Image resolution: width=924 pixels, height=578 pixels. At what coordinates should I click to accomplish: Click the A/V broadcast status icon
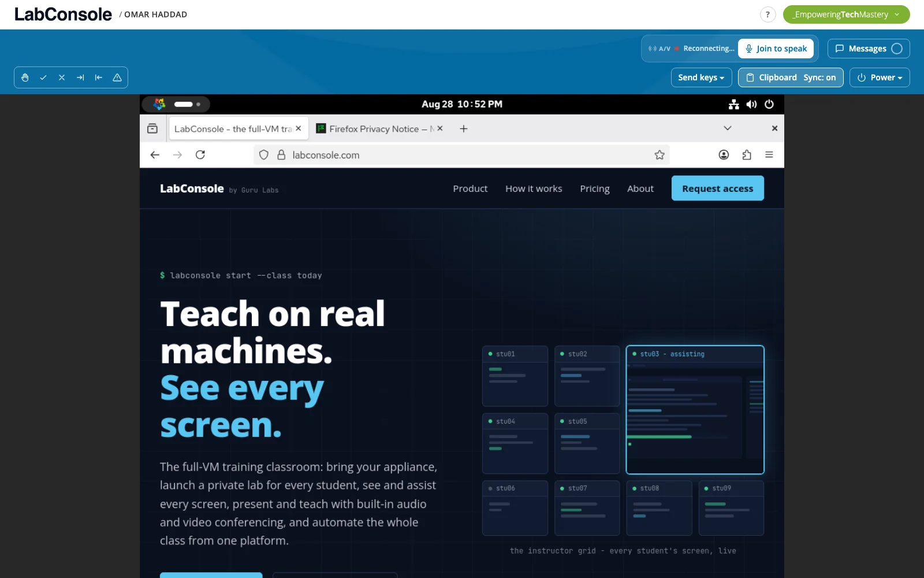point(653,49)
